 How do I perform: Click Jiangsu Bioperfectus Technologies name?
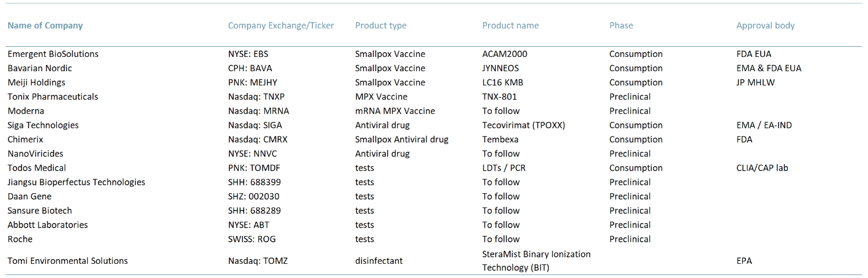[x=76, y=182]
